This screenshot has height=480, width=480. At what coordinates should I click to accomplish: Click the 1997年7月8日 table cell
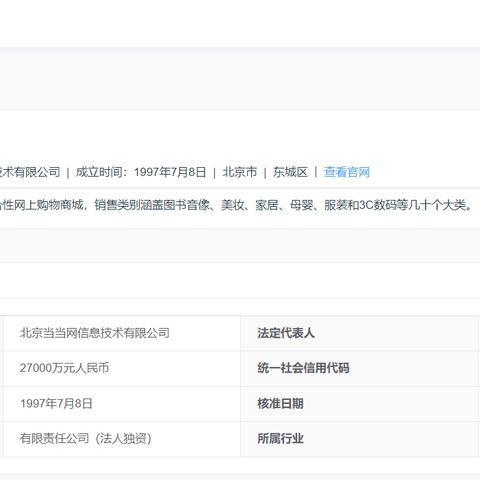(122, 404)
